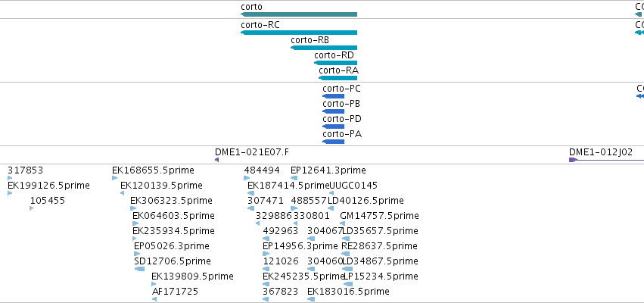This screenshot has height=303, width=644.
Task: Click the 317853 insertion marker
Action: 11,178
